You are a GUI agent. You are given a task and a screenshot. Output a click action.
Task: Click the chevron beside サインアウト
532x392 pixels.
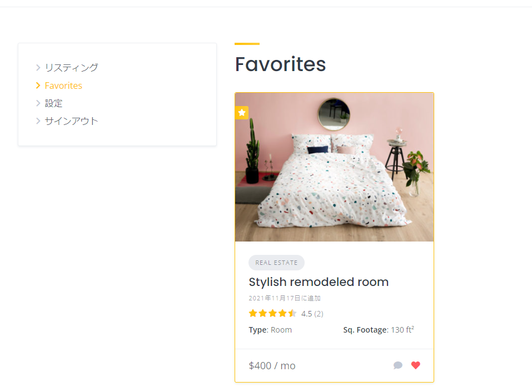[38, 121]
